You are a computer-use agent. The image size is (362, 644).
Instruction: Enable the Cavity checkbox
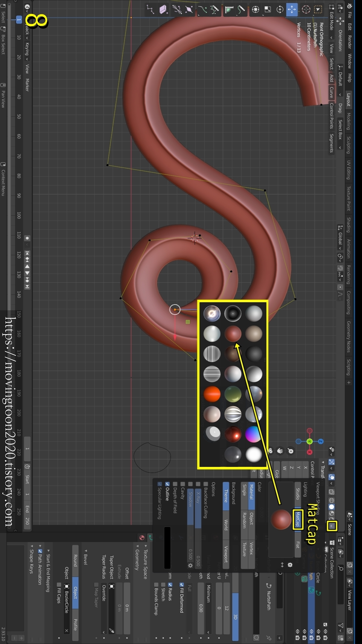pyautogui.click(x=183, y=484)
